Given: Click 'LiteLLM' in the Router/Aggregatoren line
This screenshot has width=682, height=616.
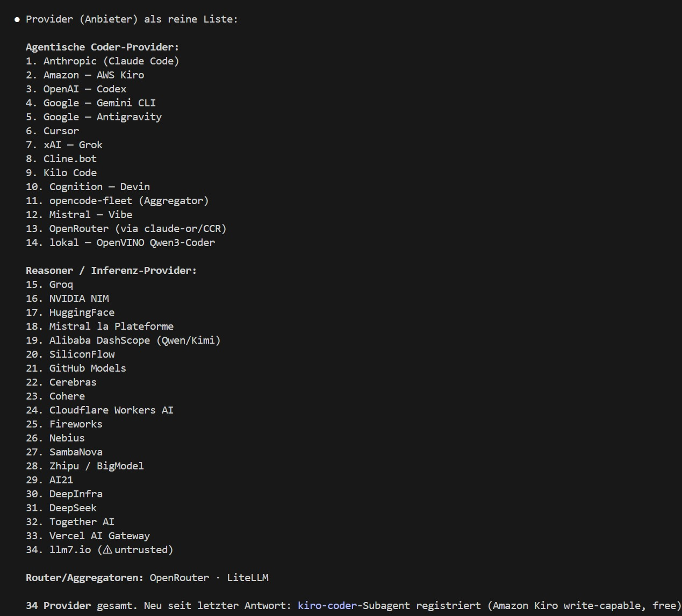Looking at the screenshot, I should [247, 577].
